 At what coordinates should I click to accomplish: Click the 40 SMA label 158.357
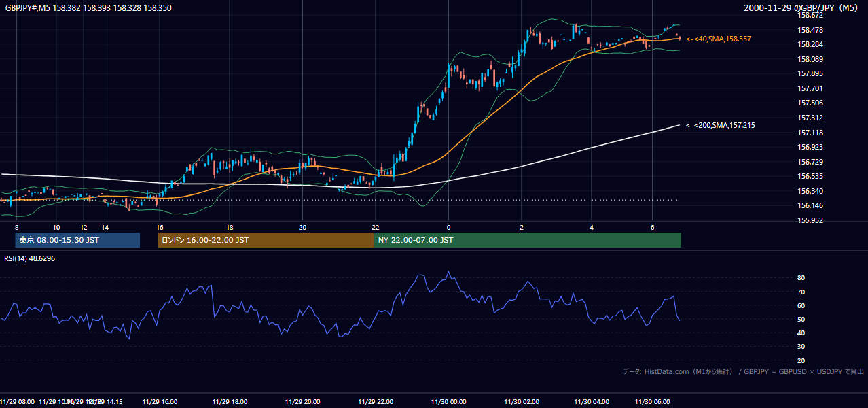tap(718, 39)
